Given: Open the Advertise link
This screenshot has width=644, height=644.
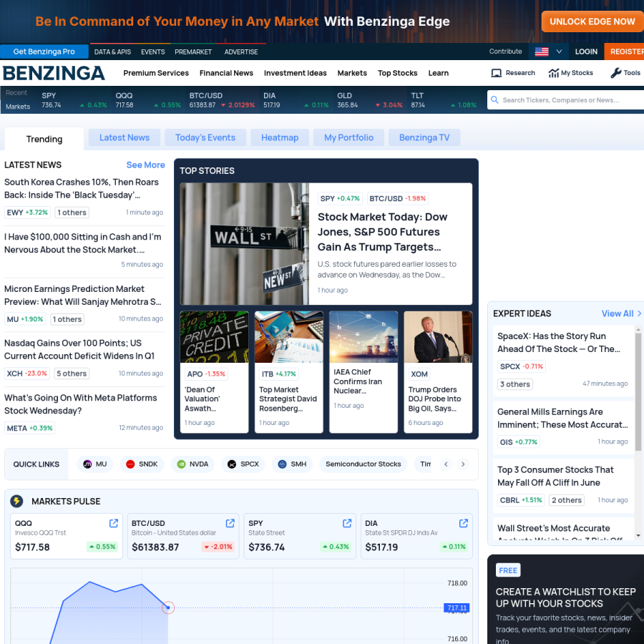Looking at the screenshot, I should click(x=241, y=52).
